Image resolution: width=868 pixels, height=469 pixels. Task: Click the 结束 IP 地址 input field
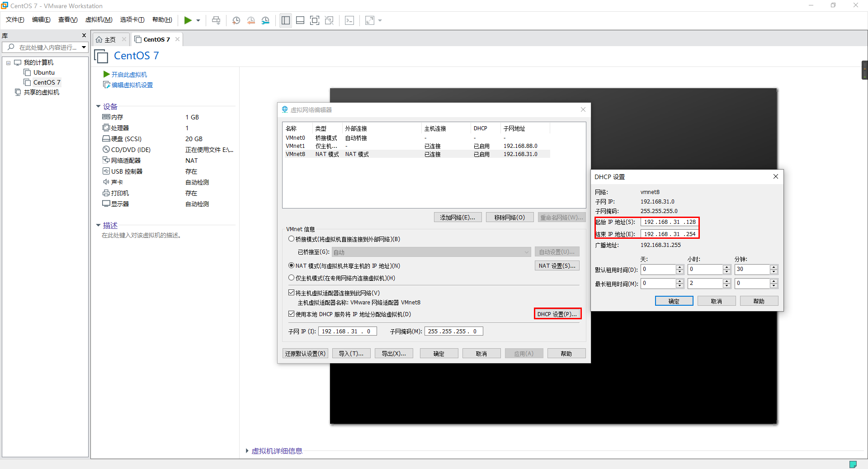(x=670, y=234)
